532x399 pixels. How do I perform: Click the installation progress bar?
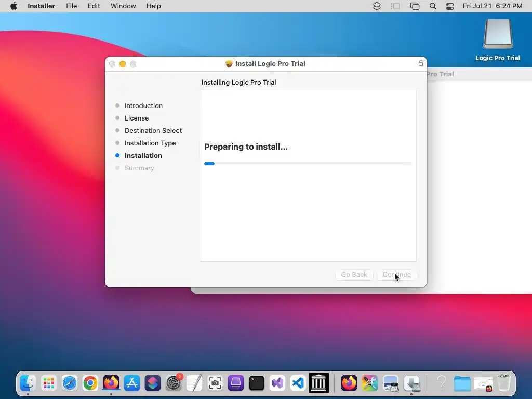click(x=308, y=164)
